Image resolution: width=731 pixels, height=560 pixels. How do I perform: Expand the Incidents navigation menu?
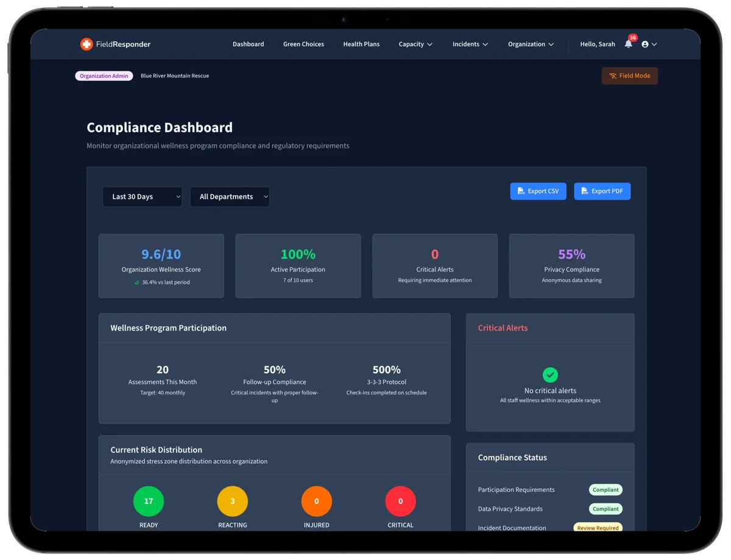(470, 44)
